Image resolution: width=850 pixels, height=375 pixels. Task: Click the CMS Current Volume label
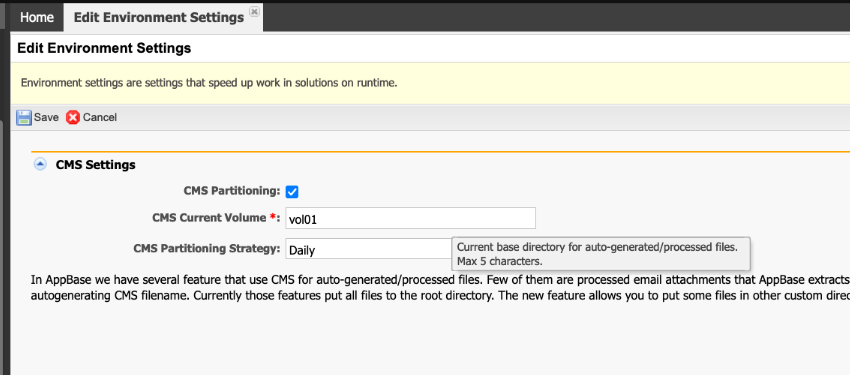(210, 218)
